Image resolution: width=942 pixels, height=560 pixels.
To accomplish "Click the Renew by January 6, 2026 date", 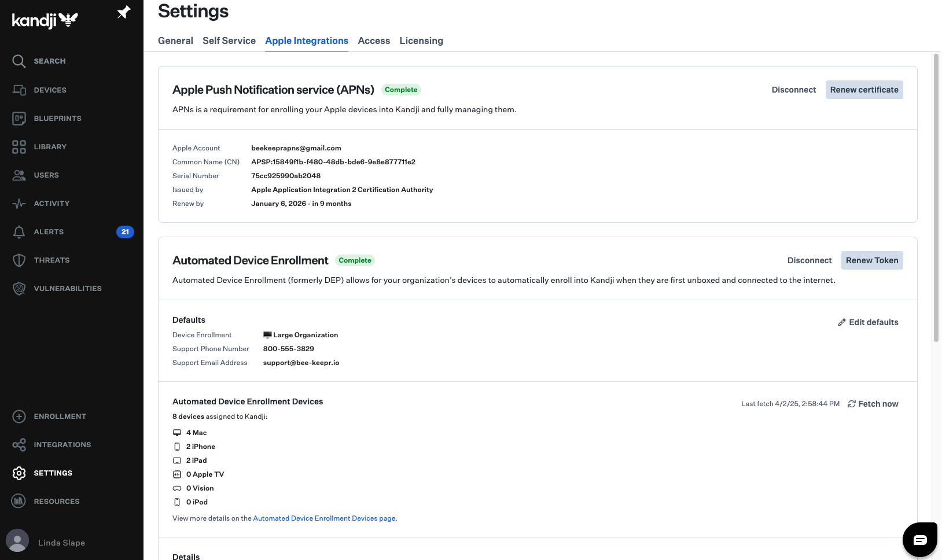I will point(301,204).
